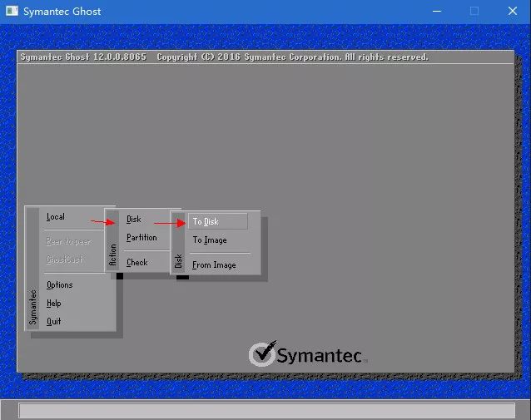Image resolution: width=531 pixels, height=420 pixels.
Task: Click the Symantec Ghost title bar icon
Action: pos(12,11)
